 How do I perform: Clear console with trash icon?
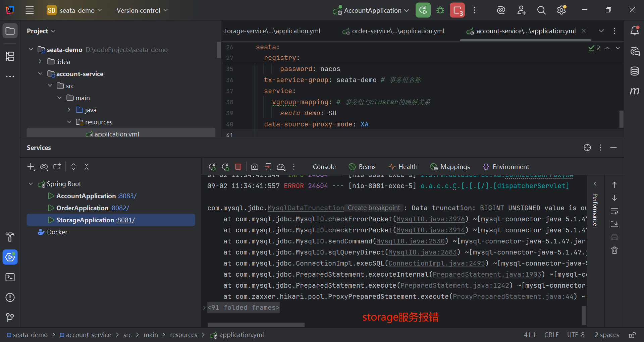[614, 250]
